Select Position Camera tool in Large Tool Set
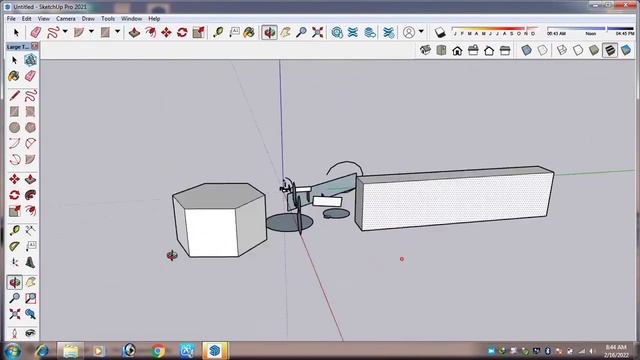The width and height of the screenshot is (640, 360). pos(14,333)
